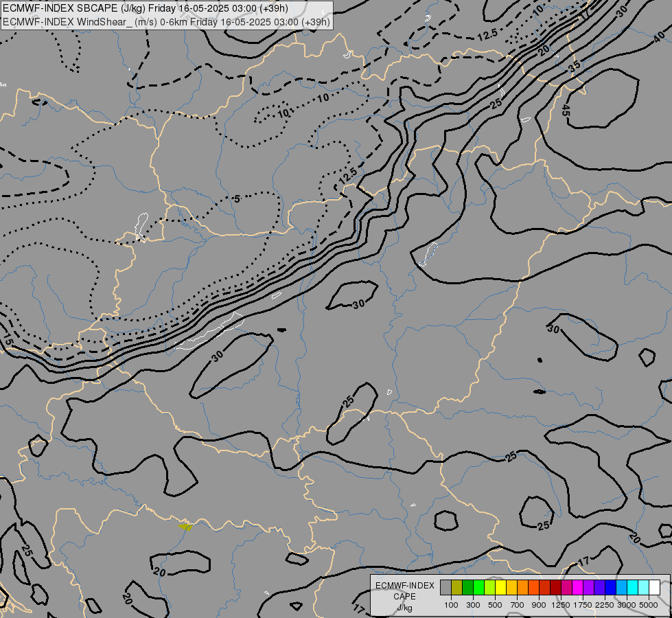Screen dimensions: 672x618
Task: Click the SBCAPE title line
Action: coord(146,8)
